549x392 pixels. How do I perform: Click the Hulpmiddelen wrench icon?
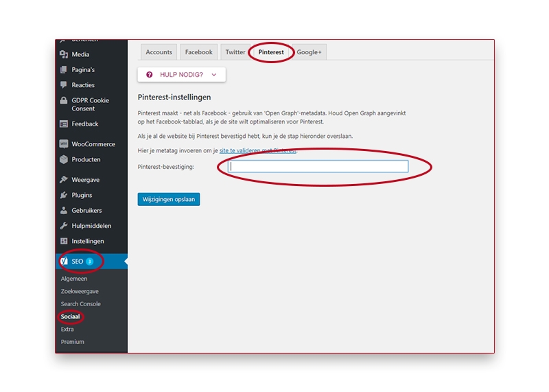64,226
